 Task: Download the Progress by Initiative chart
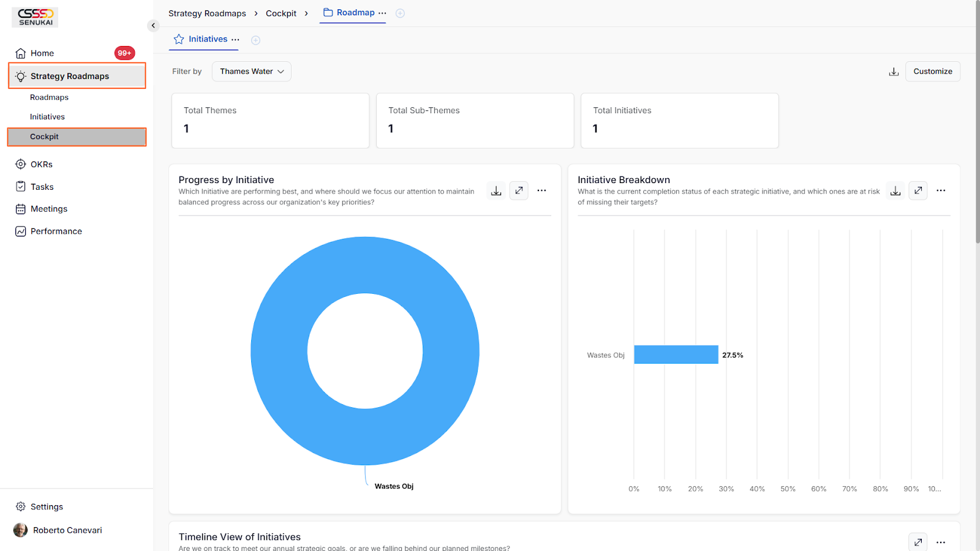496,191
